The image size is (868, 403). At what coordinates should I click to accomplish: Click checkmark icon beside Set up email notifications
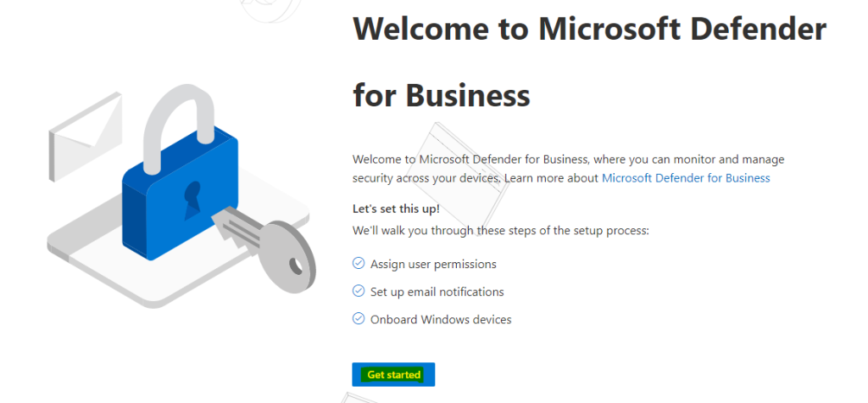point(359,291)
